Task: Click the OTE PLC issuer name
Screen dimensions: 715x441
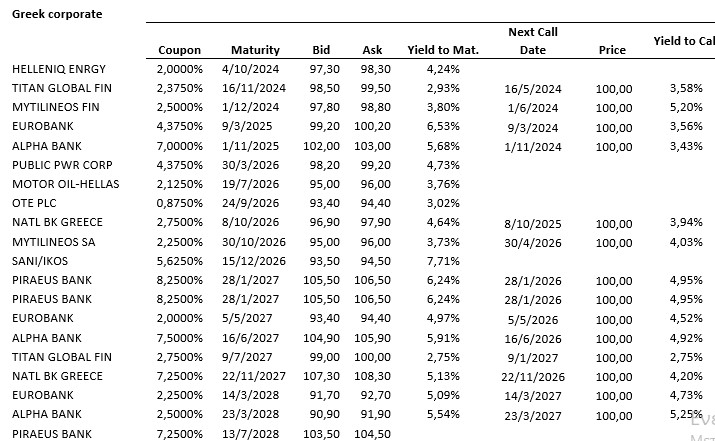Action: coord(37,203)
